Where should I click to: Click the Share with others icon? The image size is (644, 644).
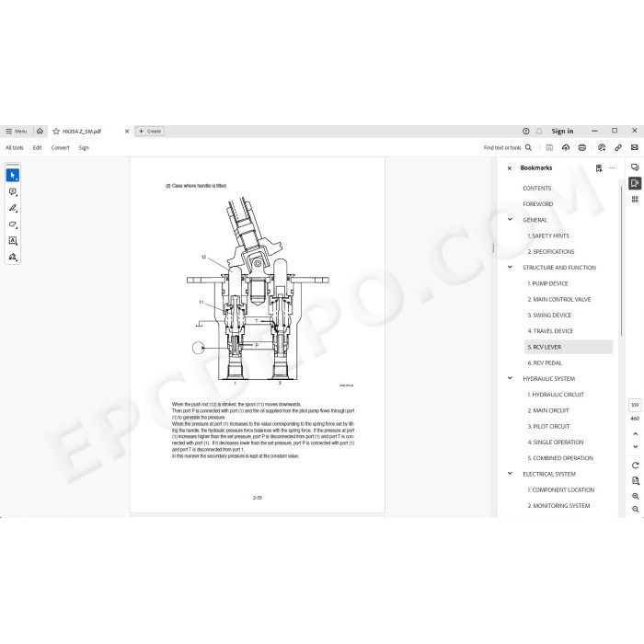tap(602, 147)
